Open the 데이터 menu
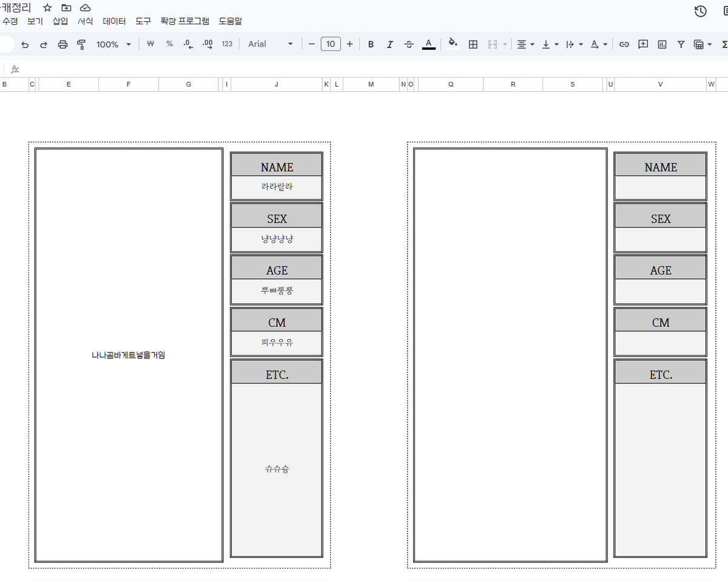 point(114,21)
